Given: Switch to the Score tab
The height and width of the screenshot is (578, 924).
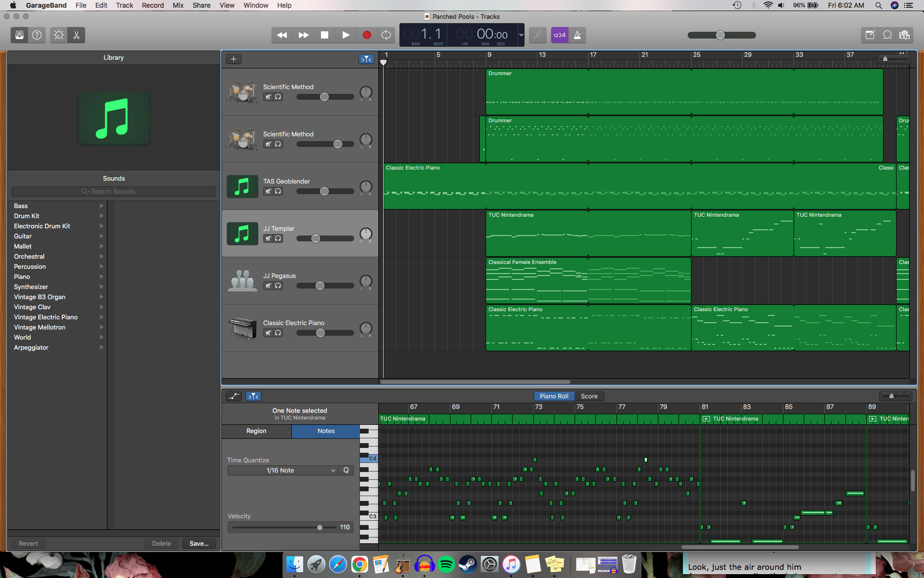Looking at the screenshot, I should coord(589,396).
